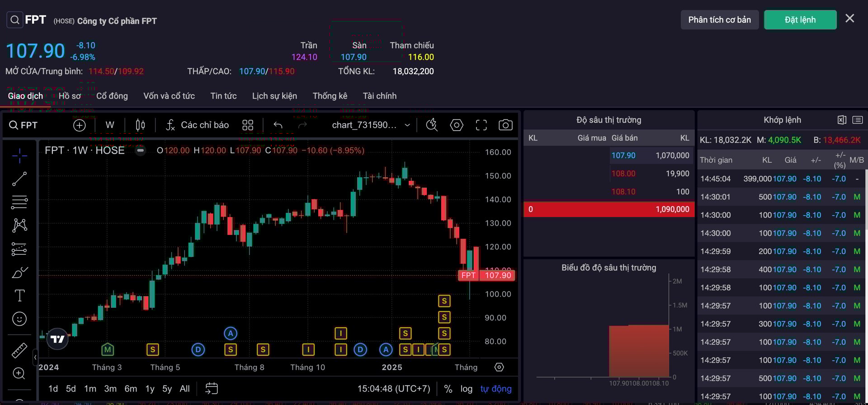
Task: Open the Tài chính tab
Action: [x=379, y=96]
